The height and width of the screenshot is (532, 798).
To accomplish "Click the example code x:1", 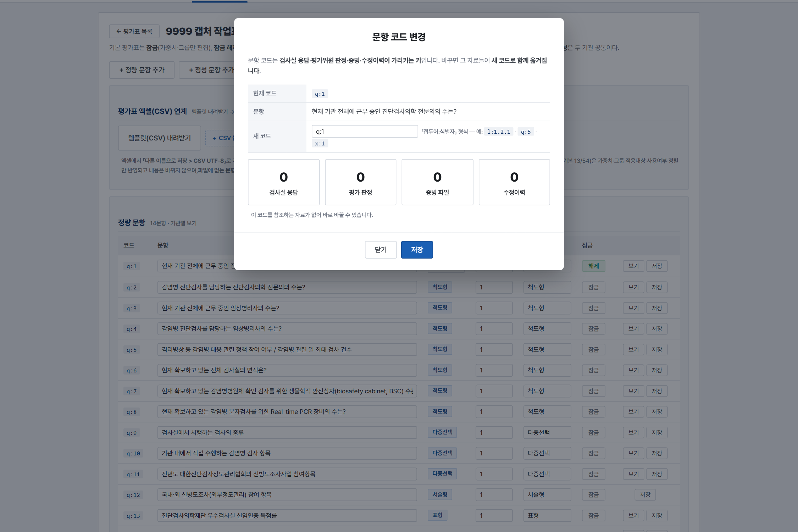I will (x=320, y=144).
